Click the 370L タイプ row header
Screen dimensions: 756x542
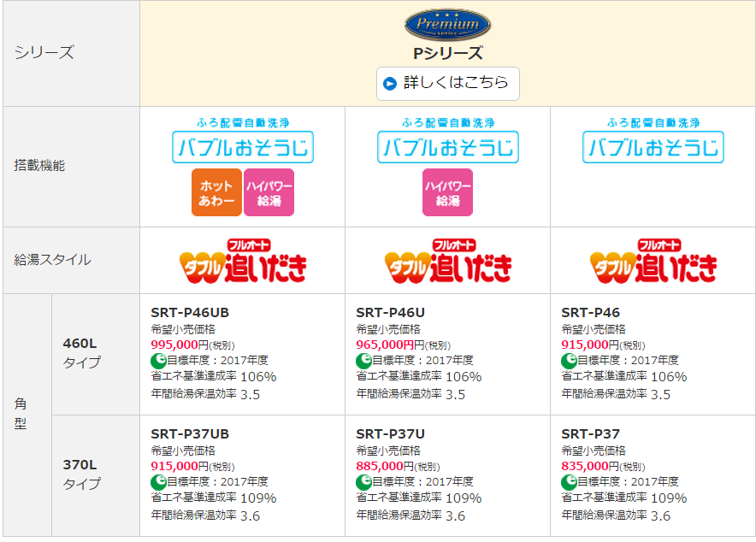[96, 475]
